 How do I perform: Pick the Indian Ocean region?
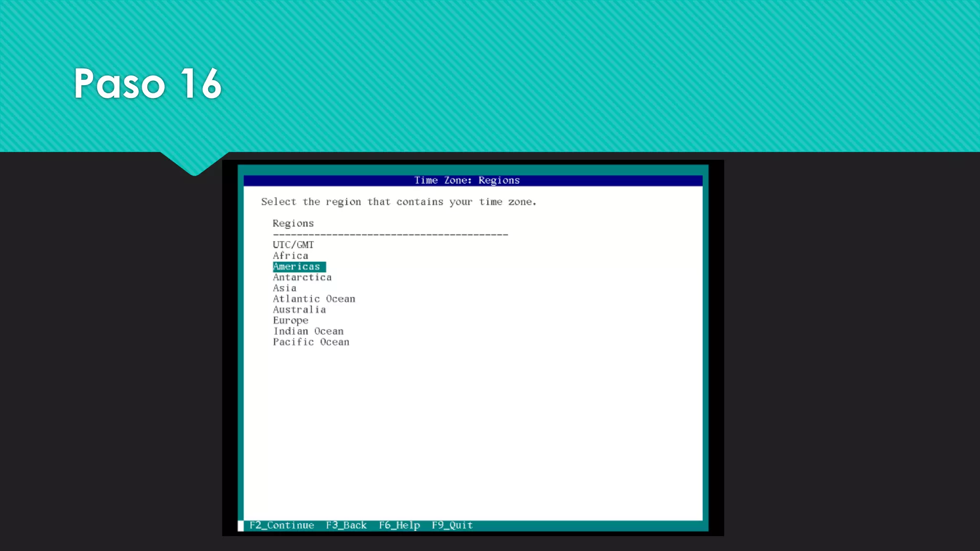coord(308,331)
